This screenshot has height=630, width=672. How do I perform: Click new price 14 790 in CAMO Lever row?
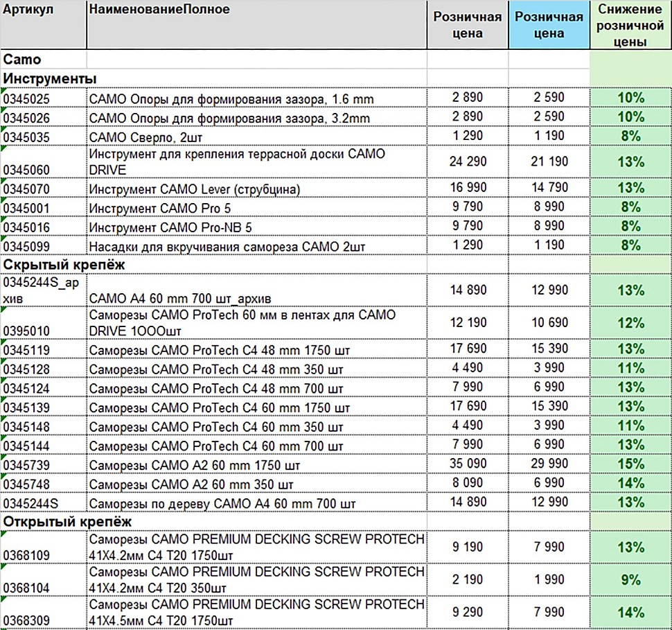(x=549, y=188)
